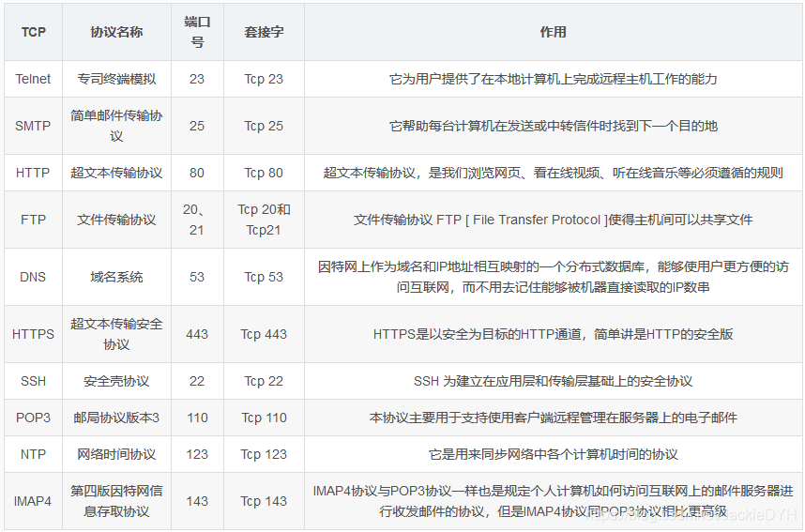Select the 'IMAP4' protocol cell

[x=34, y=501]
